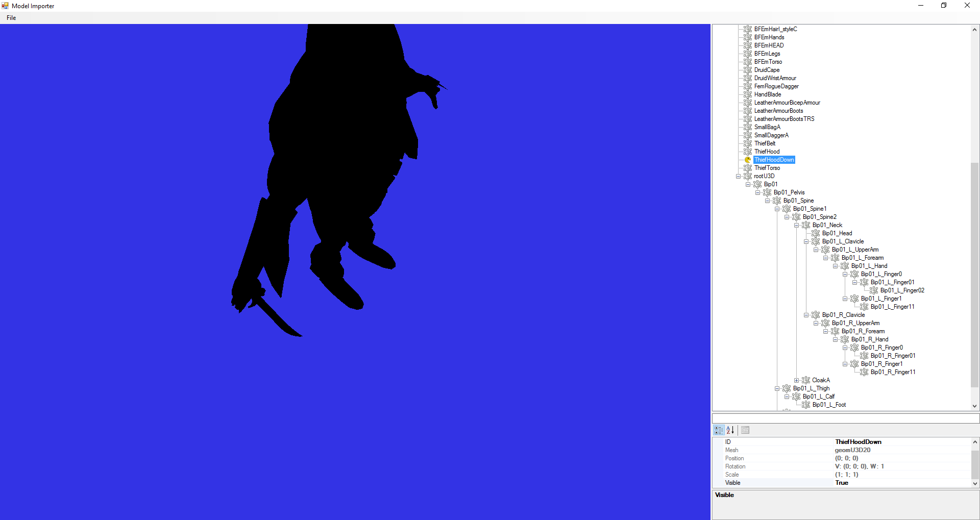The width and height of the screenshot is (980, 520).
Task: Select the Bip01_R_Forearm bone
Action: (863, 331)
